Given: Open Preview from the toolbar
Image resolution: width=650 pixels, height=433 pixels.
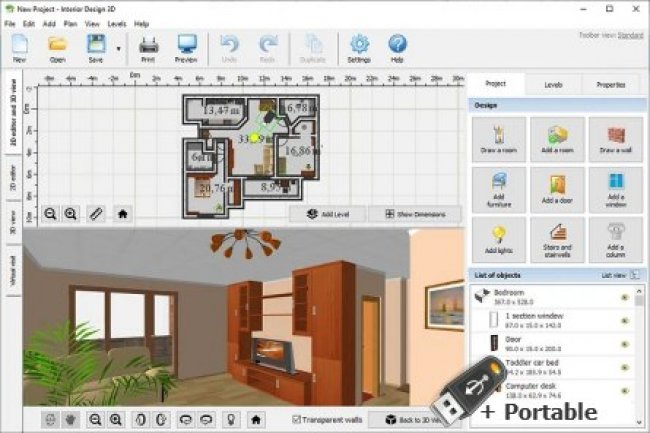Looking at the screenshot, I should tap(186, 48).
